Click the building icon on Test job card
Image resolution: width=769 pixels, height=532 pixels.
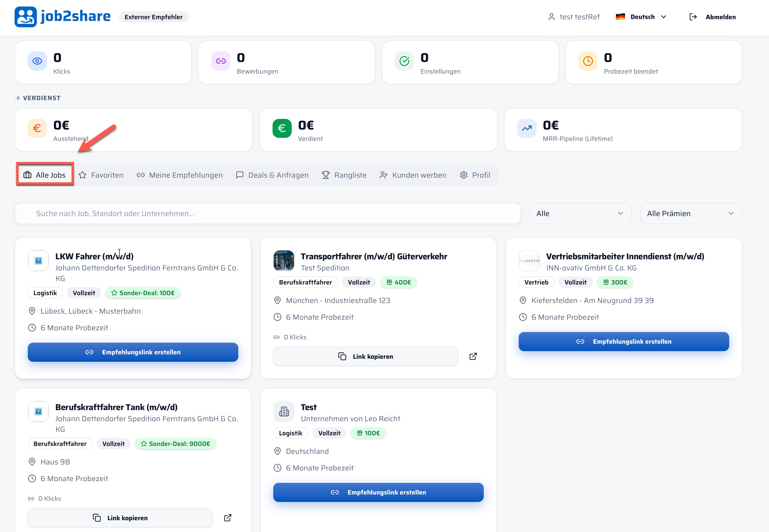(x=284, y=411)
